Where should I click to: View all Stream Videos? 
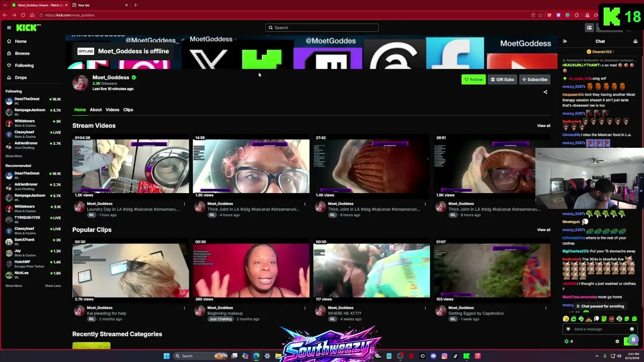(x=543, y=126)
